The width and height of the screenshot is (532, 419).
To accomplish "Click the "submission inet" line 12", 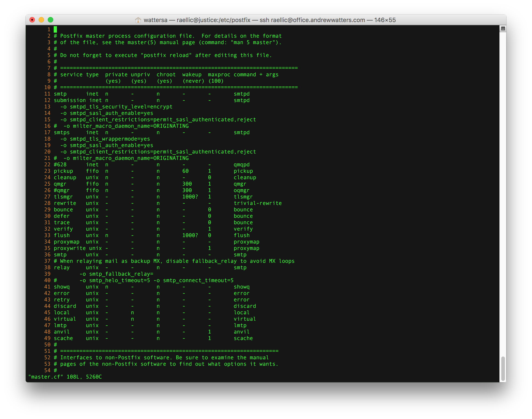I will click(78, 100).
